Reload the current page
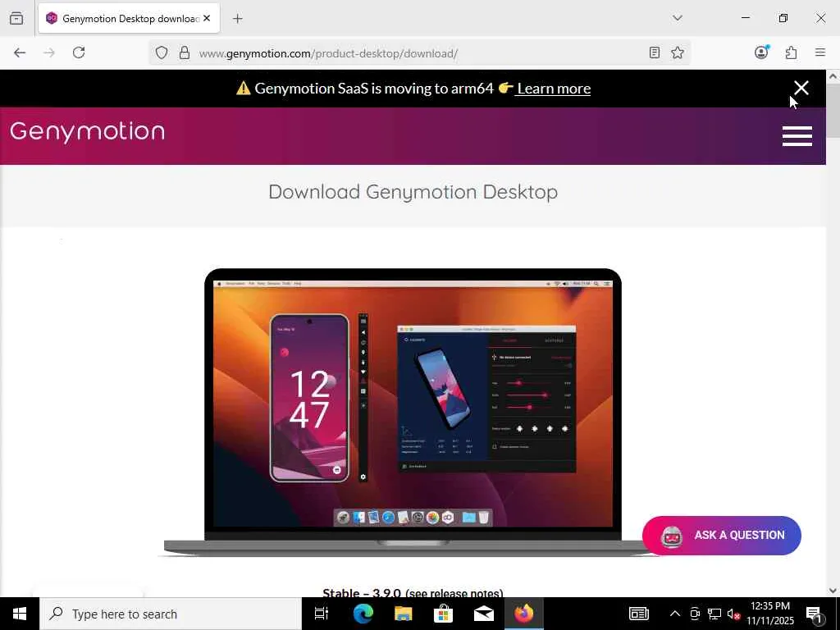Screen dimensions: 840x630 tap(79, 52)
